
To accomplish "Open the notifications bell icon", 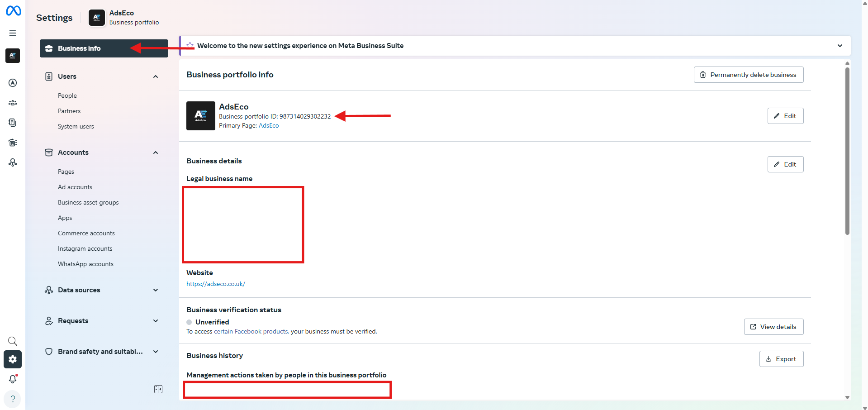I will point(13,379).
